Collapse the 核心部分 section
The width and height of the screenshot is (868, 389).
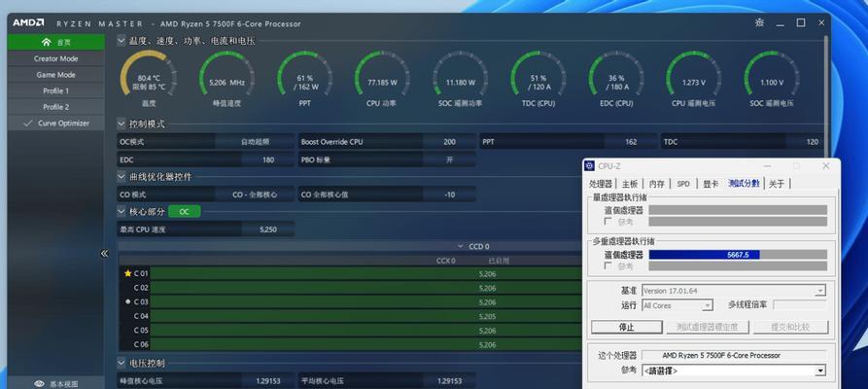click(122, 211)
